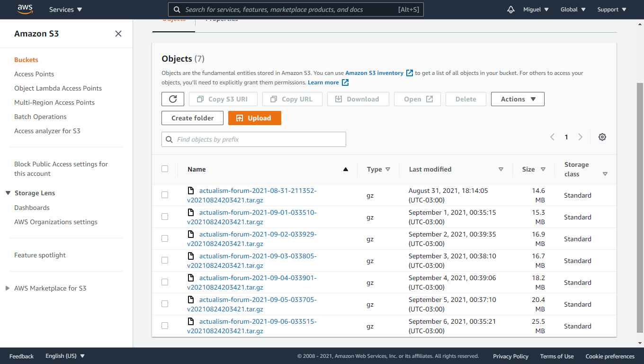Select checkbox for 2021-09-04-033901 backup
This screenshot has width=644, height=364.
tap(165, 282)
